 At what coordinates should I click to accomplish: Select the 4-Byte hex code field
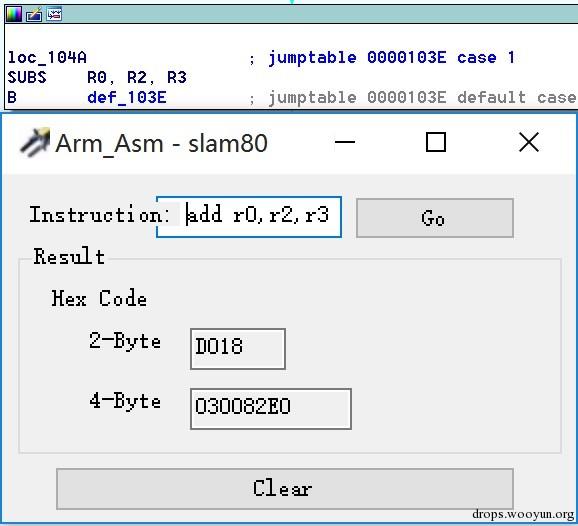click(271, 409)
